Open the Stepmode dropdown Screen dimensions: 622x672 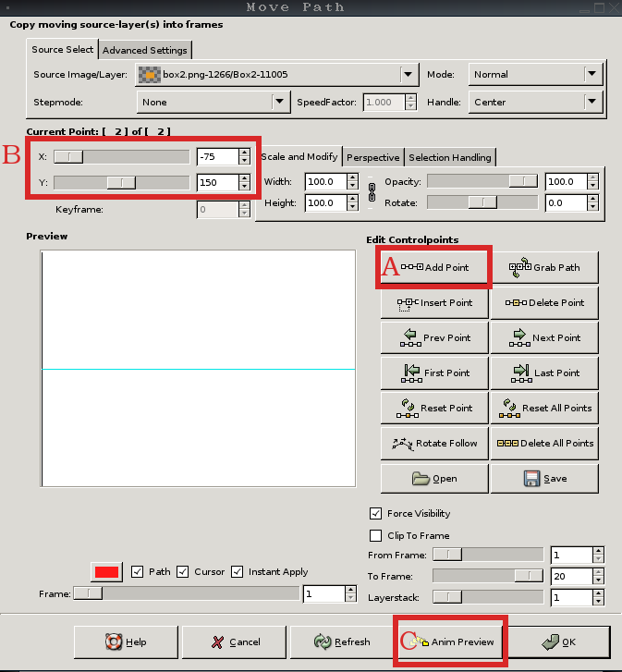(x=213, y=102)
